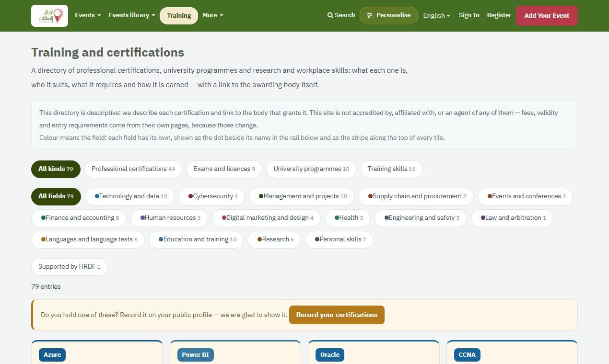Open the More dropdown menu

pyautogui.click(x=212, y=15)
